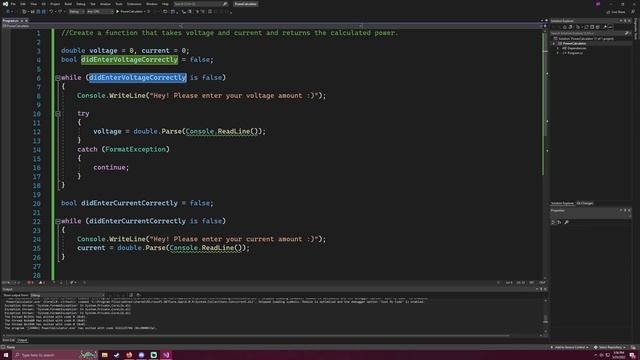
Task: Close the Program.cs editor tab
Action: pyautogui.click(x=27, y=20)
